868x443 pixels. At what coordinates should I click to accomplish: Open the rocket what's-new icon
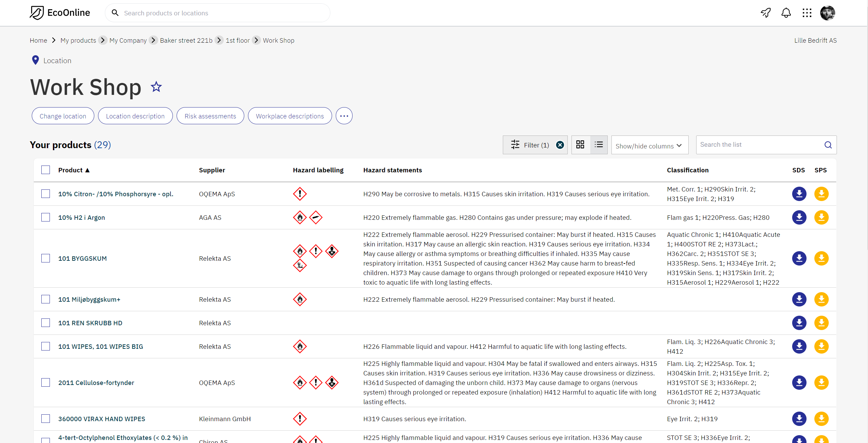[x=766, y=13]
